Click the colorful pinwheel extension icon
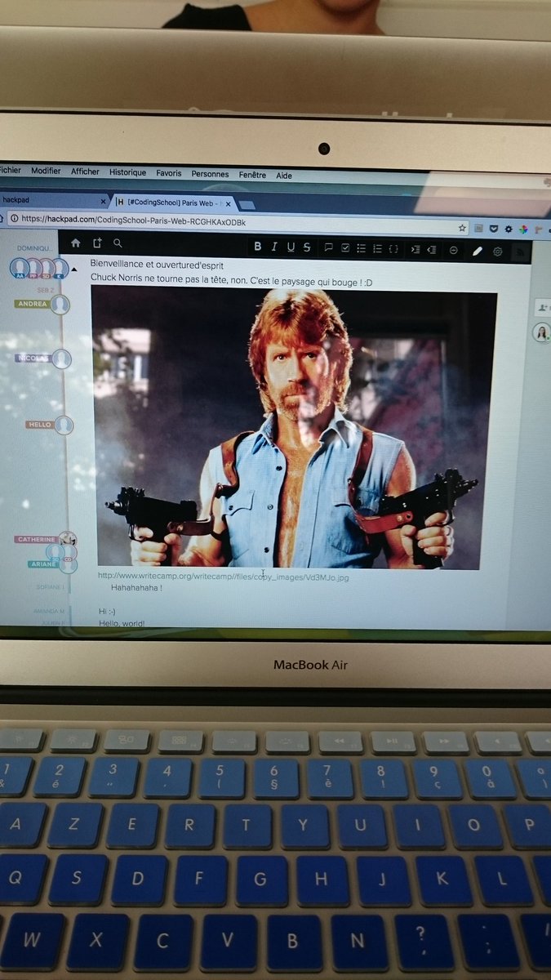This screenshot has height=980, width=551. (523, 230)
